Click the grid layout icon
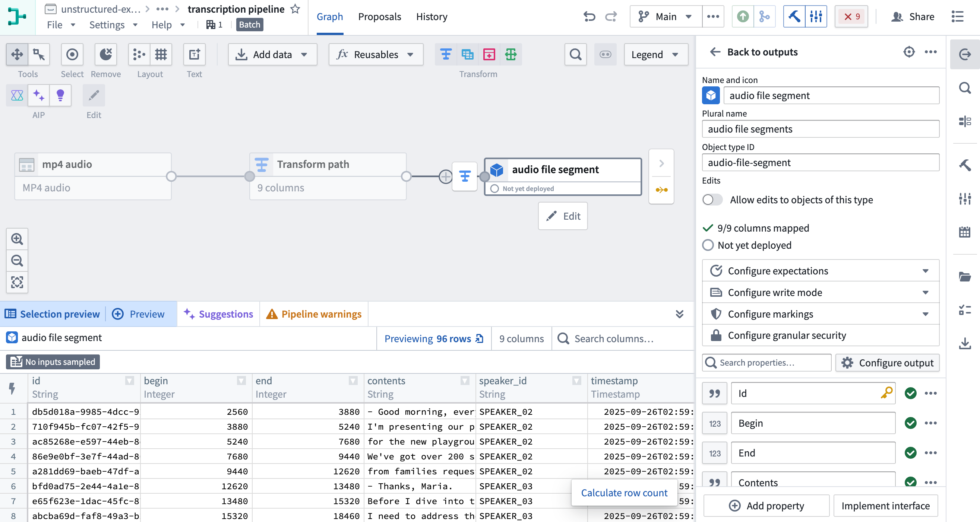The image size is (980, 522). (161, 54)
